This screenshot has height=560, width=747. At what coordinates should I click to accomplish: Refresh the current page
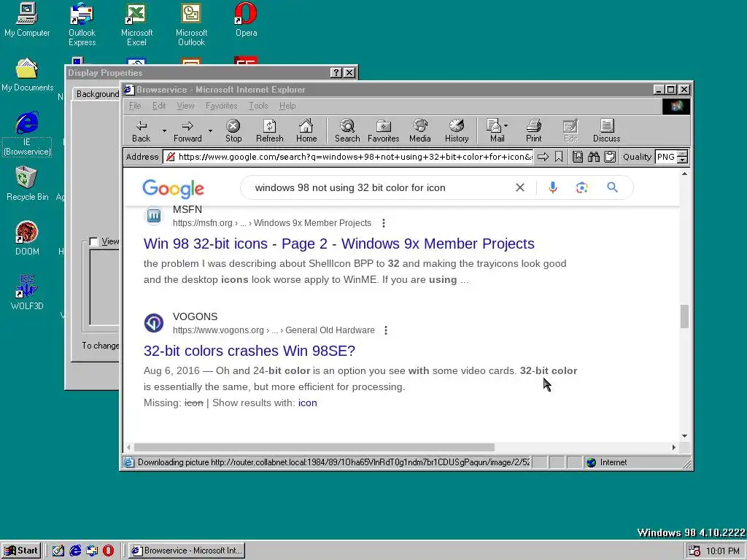tap(270, 131)
